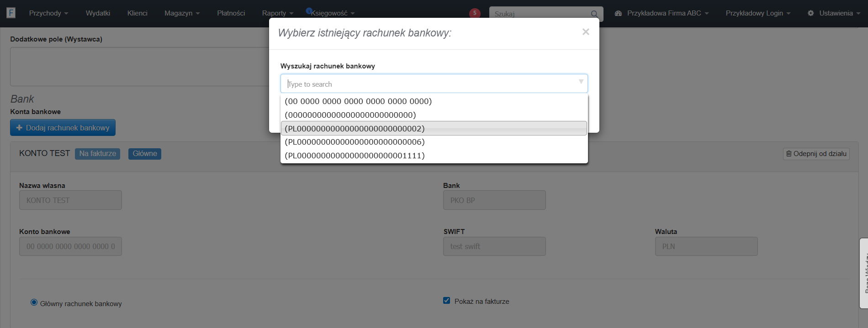Expand the Księgowość menu
The width and height of the screenshot is (868, 328).
point(333,13)
